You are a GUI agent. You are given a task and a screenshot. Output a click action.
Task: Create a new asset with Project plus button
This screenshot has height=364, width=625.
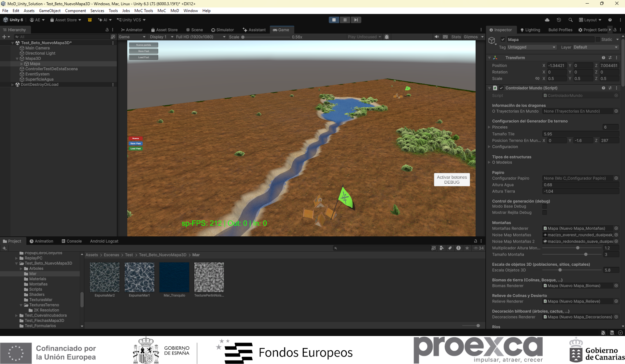point(5,248)
